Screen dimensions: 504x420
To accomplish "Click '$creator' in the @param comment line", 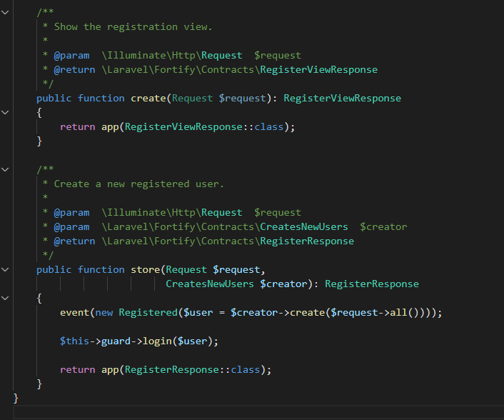I will pyautogui.click(x=383, y=226).
